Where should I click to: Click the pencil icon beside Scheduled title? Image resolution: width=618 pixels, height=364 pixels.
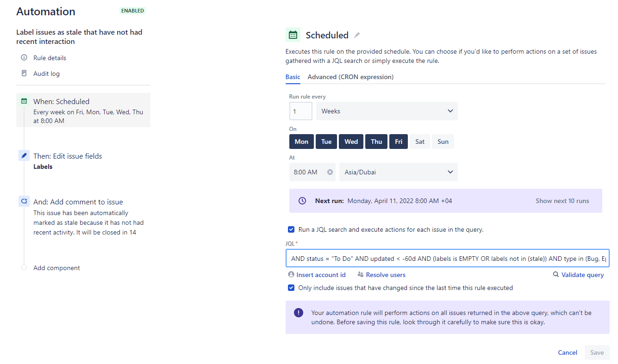click(x=357, y=35)
